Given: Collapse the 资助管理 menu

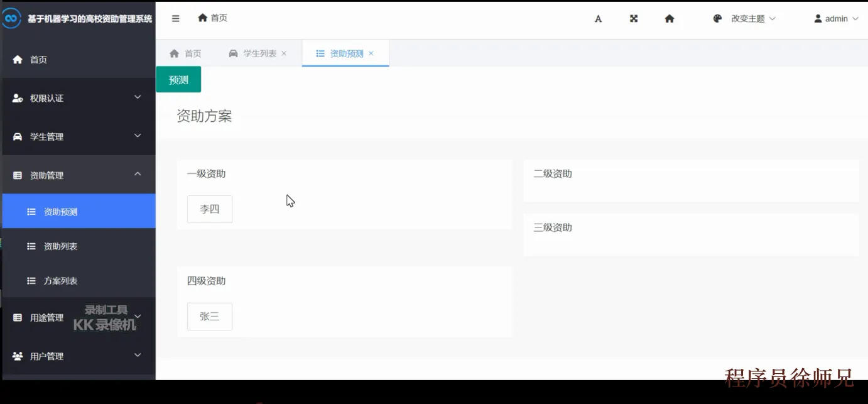Looking at the screenshot, I should click(79, 175).
